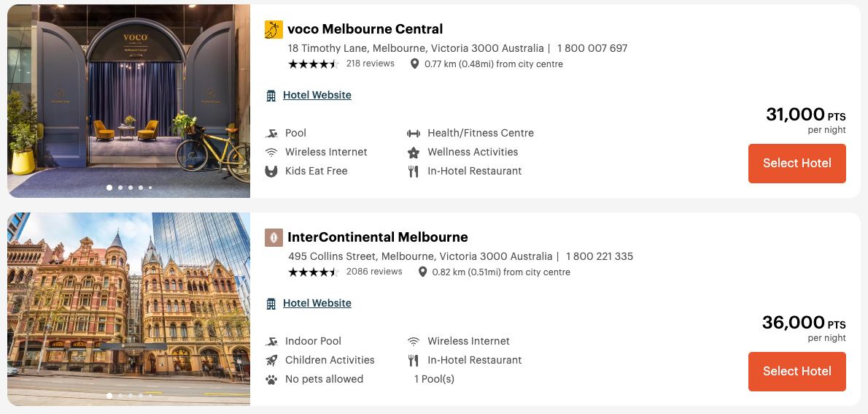This screenshot has width=868, height=414.
Task: Click the Kids Eat Free icon
Action: point(271,172)
